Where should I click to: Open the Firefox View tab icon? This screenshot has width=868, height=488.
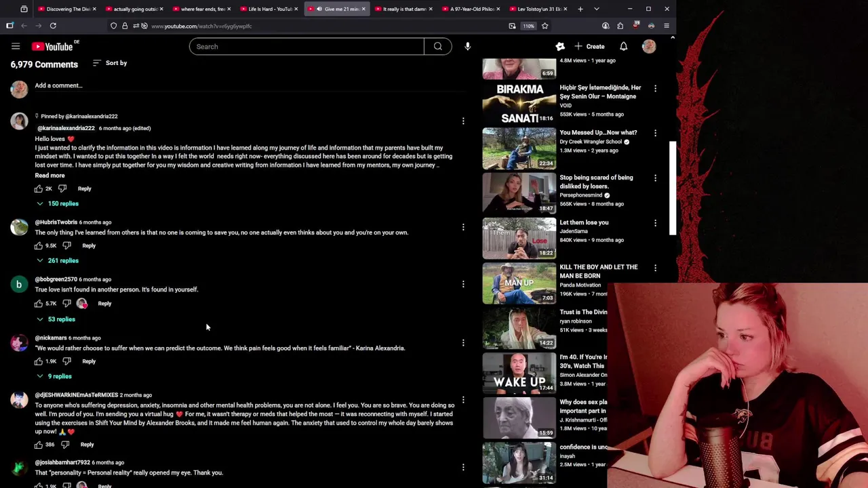click(x=24, y=9)
